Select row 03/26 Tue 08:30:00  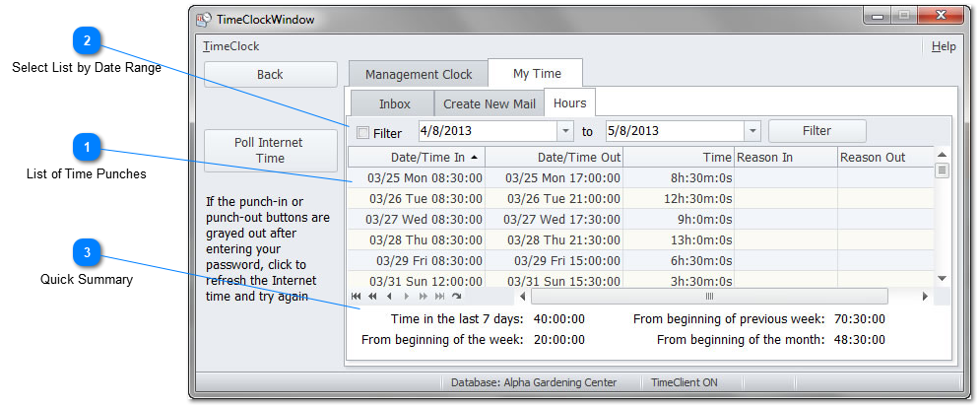pos(640,198)
